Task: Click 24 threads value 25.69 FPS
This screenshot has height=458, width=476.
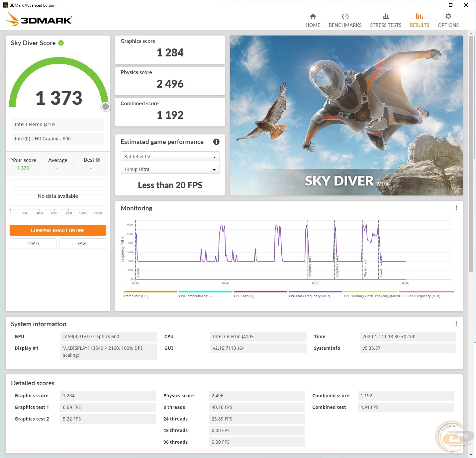Action: click(257, 419)
